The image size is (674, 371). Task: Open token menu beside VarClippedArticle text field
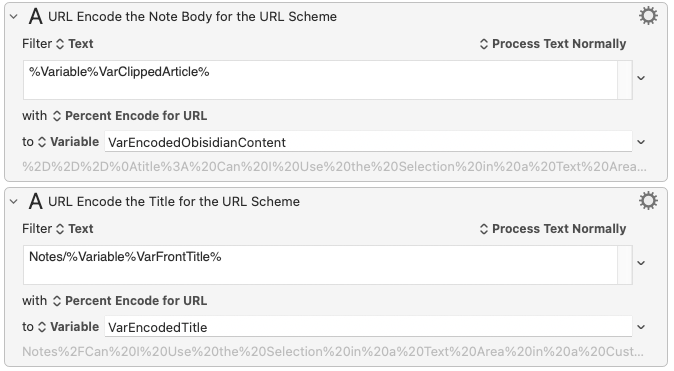point(641,78)
